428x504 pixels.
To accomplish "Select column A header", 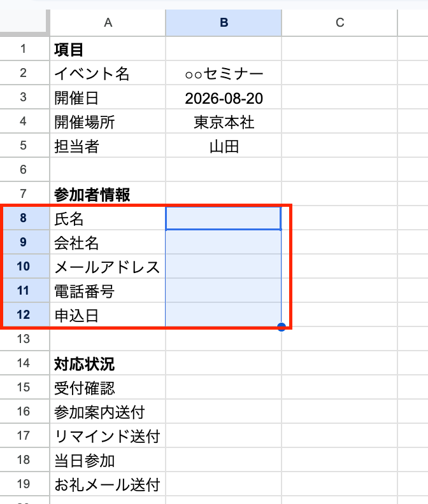I will (x=108, y=22).
